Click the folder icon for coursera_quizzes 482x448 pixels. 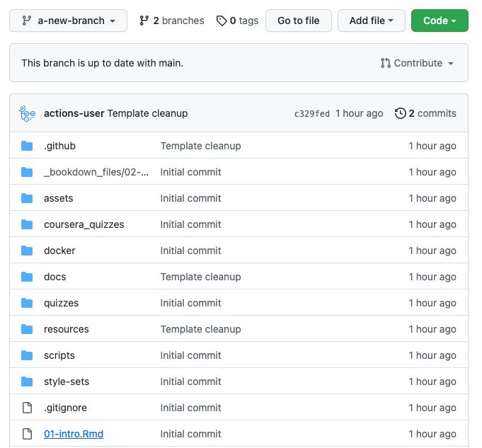click(x=27, y=224)
